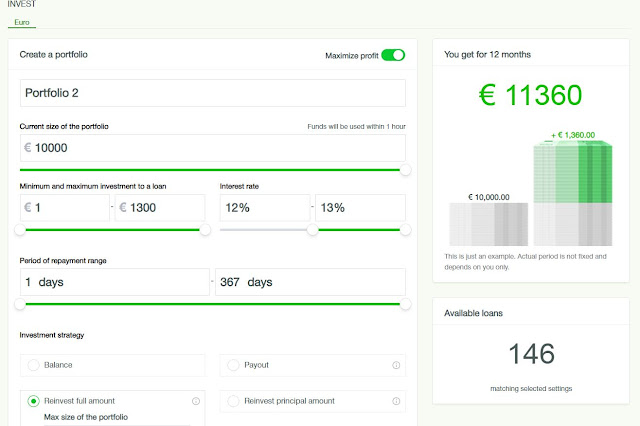
Task: Click the maximum repayment period slider handle
Action: 405,304
